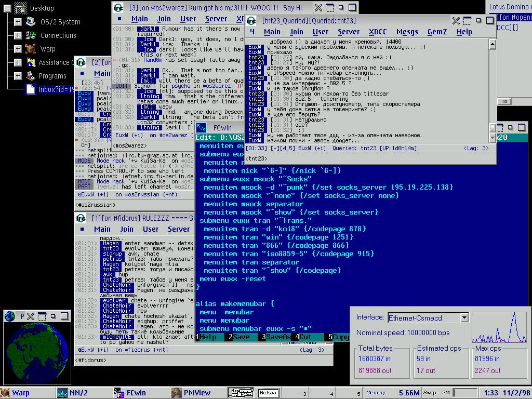Expand the Warp tree node
Image resolution: width=532 pixels, height=399 pixels.
click(18, 49)
